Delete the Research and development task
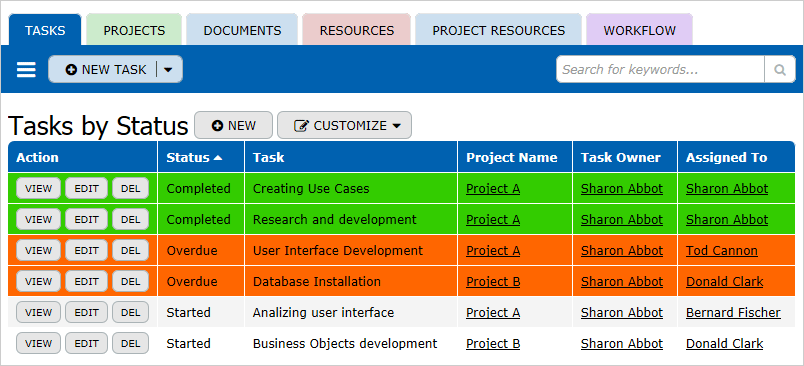Viewport: 804px width, 366px height. (x=131, y=219)
